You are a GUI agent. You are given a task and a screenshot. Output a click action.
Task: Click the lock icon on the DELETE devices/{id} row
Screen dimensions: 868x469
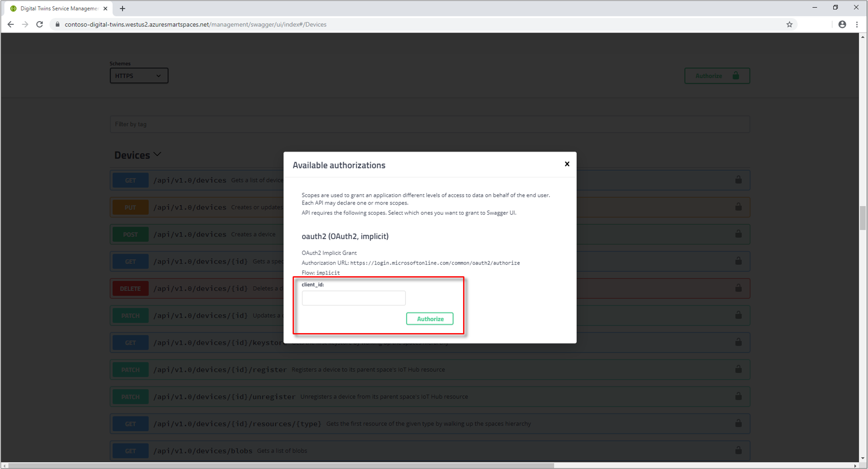(x=738, y=288)
